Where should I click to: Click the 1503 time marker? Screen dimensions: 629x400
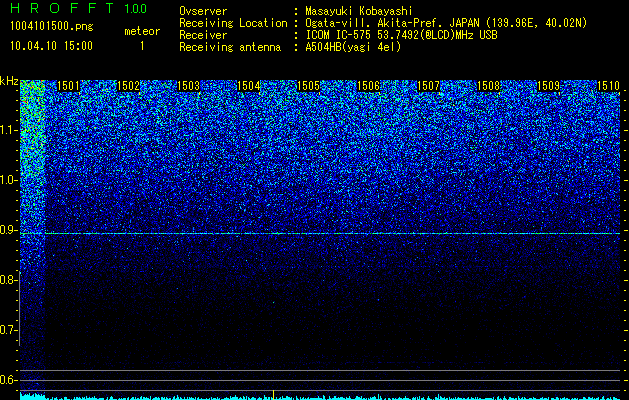(x=189, y=86)
